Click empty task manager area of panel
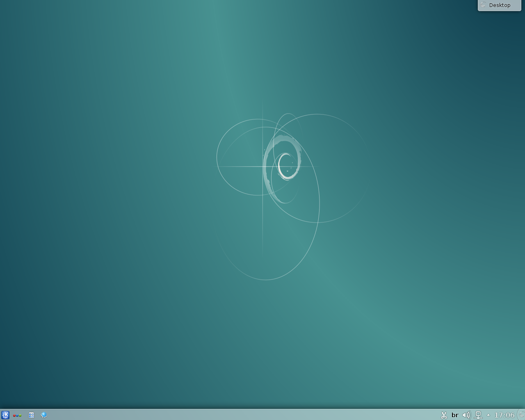Viewport: 525px width, 420px height. point(205,415)
